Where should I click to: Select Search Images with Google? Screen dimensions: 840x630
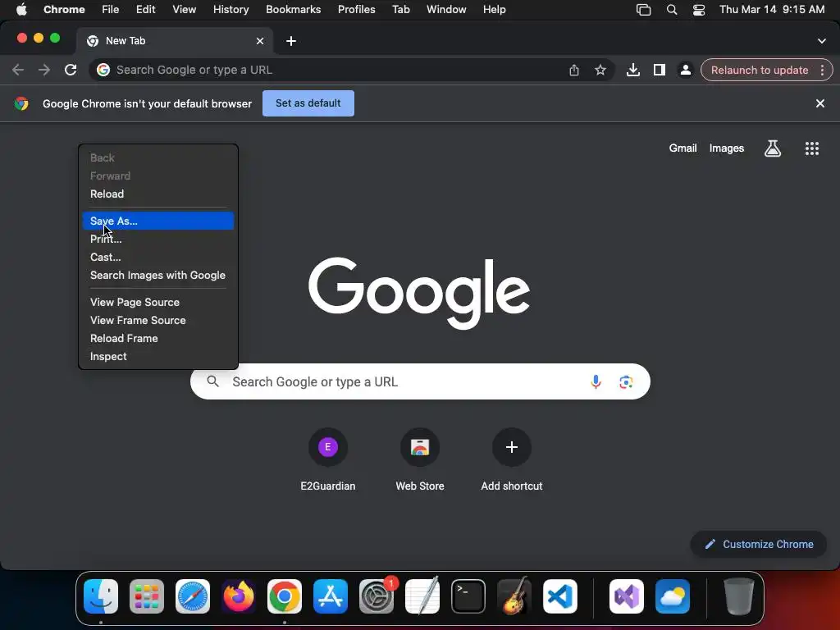tap(158, 276)
